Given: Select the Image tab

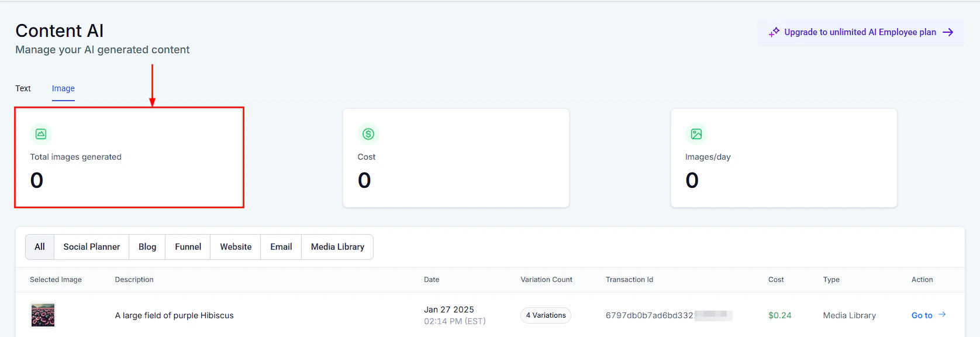Looking at the screenshot, I should coord(63,88).
